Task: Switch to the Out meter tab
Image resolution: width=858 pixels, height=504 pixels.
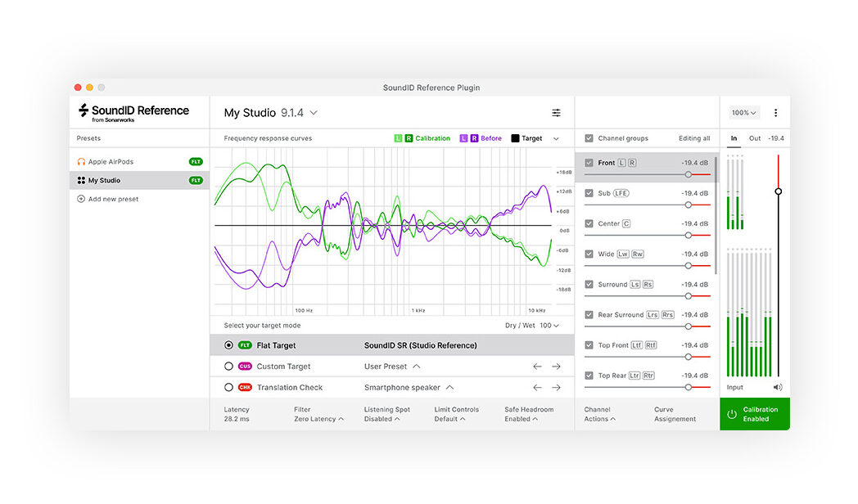Action: tap(755, 138)
